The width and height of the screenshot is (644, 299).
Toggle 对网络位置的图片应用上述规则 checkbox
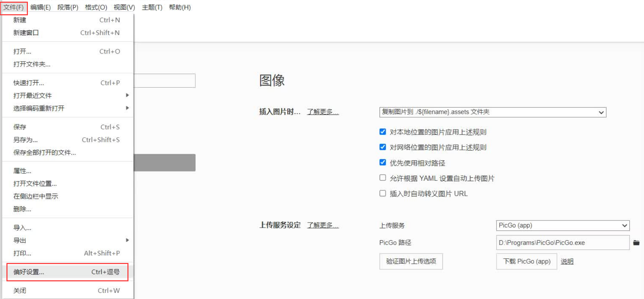[x=383, y=147]
